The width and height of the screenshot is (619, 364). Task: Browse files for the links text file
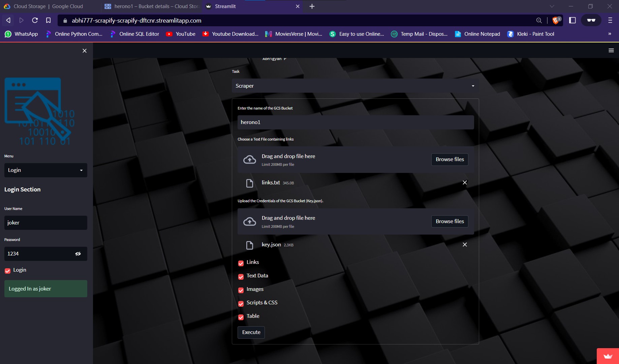coord(450,159)
